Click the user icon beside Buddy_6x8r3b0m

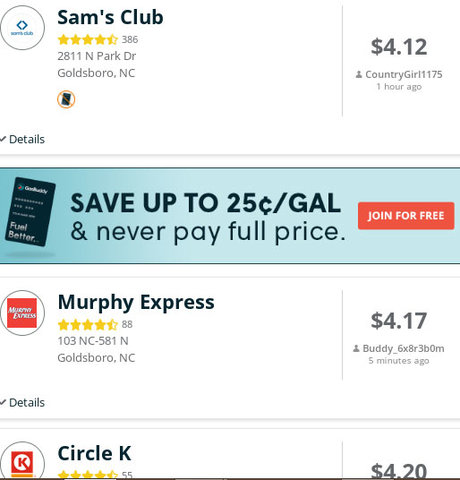point(356,349)
